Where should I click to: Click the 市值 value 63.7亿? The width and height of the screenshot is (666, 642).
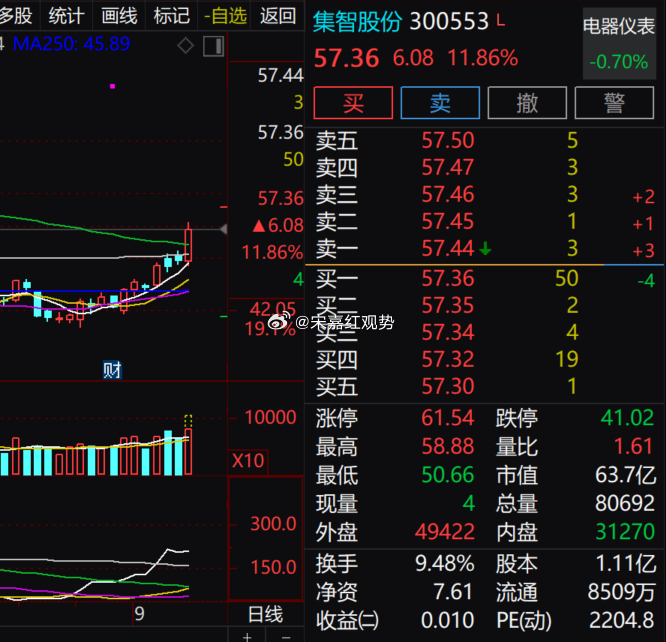(x=626, y=475)
